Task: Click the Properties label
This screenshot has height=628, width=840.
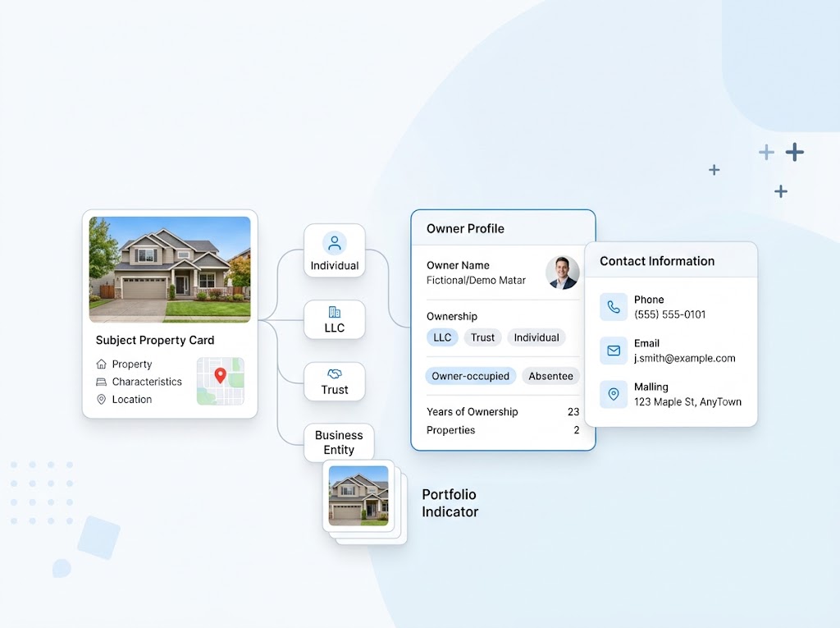Action: [x=450, y=430]
